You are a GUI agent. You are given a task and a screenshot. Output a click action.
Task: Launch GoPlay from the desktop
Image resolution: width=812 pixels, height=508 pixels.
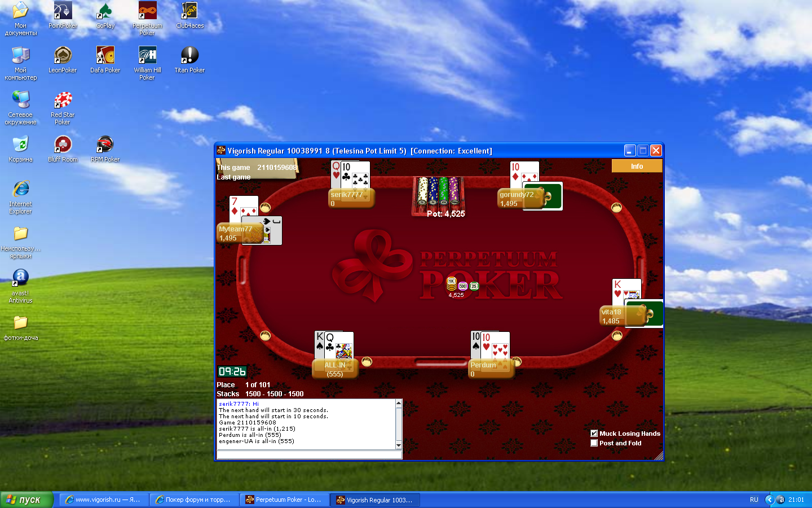(105, 15)
